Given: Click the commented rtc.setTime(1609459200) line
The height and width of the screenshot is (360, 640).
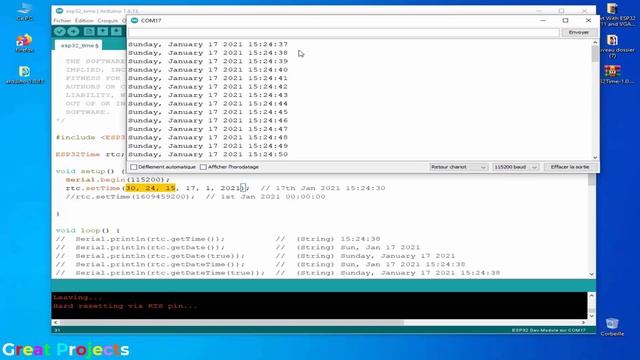Looking at the screenshot, I should [x=196, y=197].
